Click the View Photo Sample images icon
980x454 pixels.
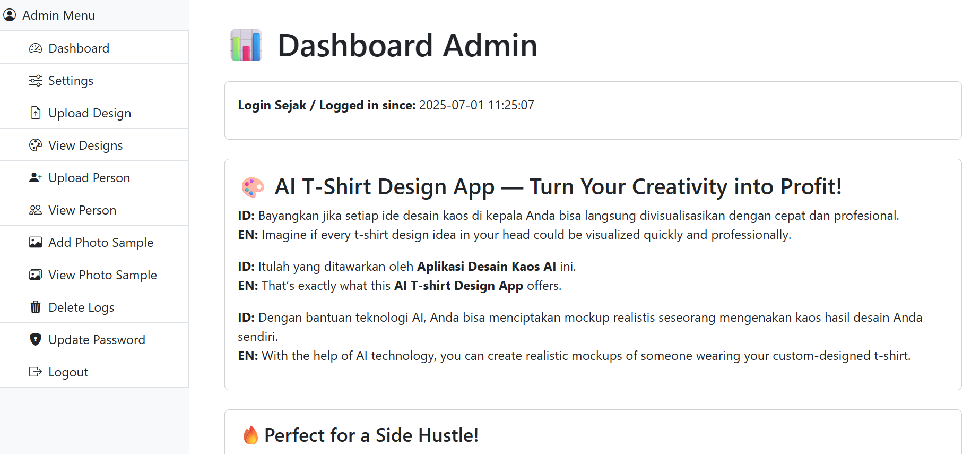click(x=36, y=275)
